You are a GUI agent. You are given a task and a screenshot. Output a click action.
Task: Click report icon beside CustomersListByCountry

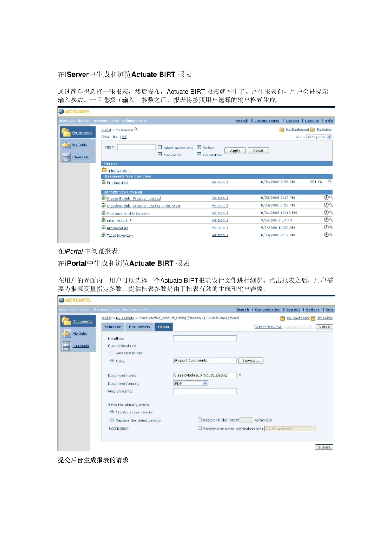(x=104, y=213)
